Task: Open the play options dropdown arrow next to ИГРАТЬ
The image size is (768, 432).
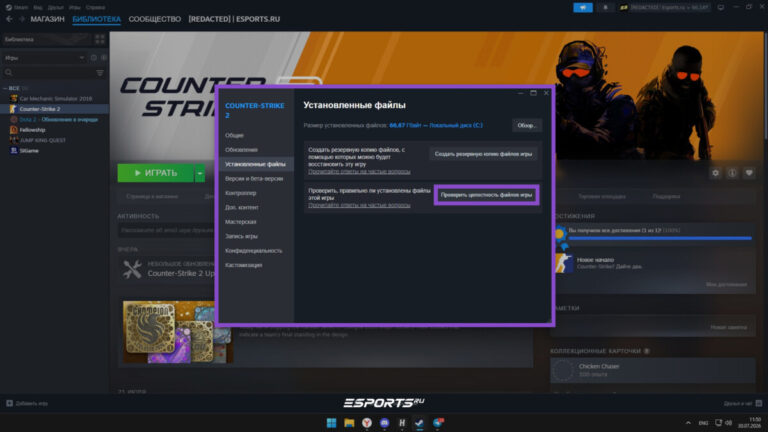Action: coord(200,173)
